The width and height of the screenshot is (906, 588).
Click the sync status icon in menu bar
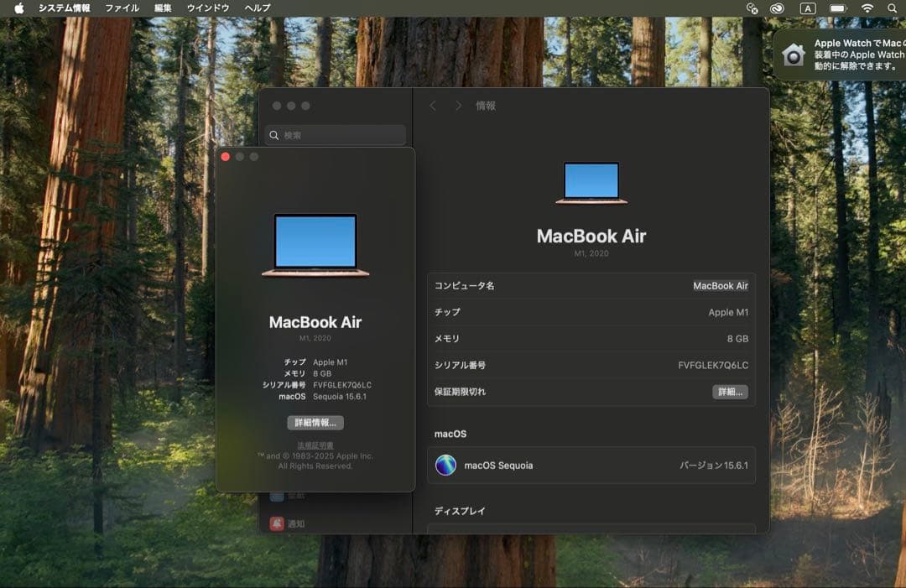(752, 8)
